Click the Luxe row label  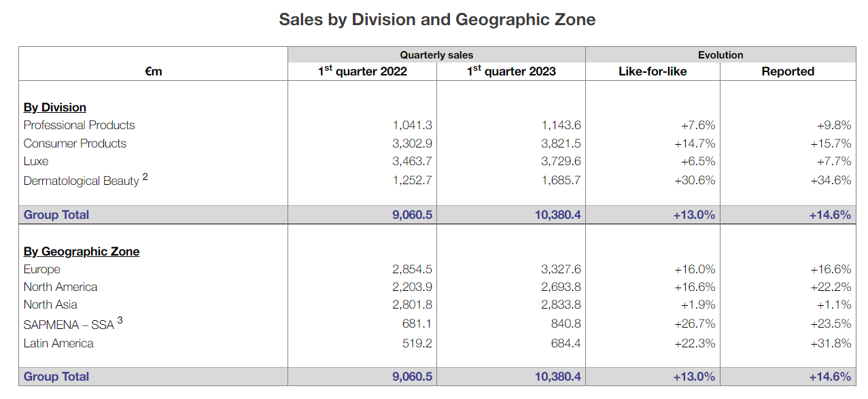tap(36, 161)
